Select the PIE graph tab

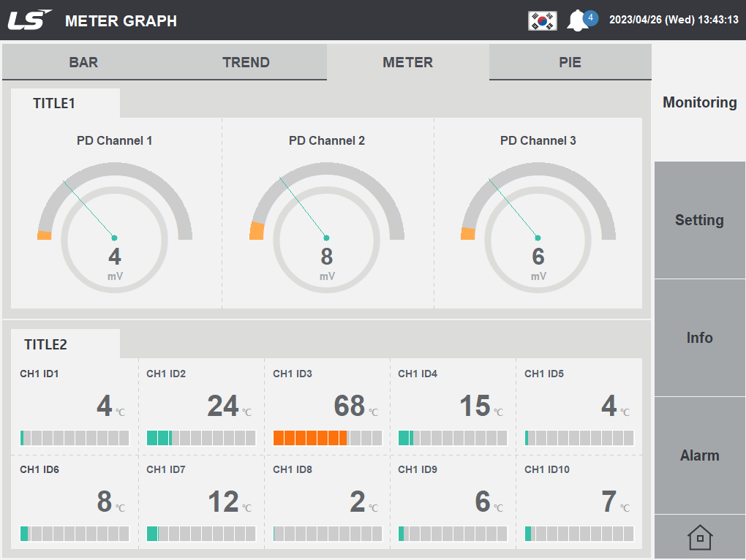570,62
